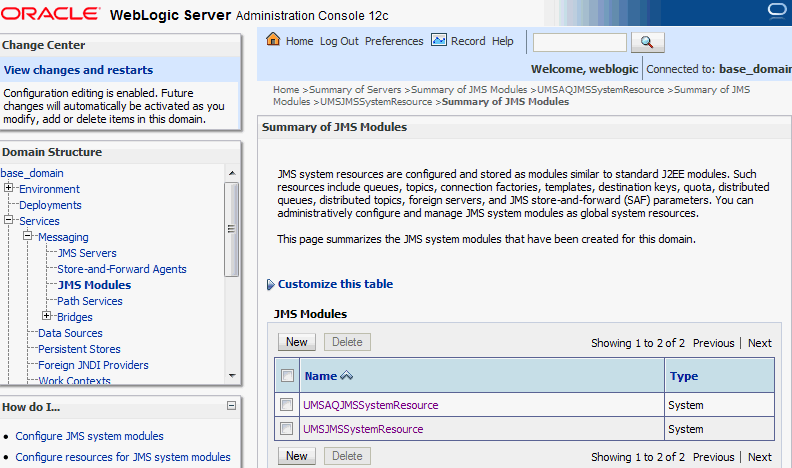Expand the Bridges tree node

pyautogui.click(x=46, y=316)
